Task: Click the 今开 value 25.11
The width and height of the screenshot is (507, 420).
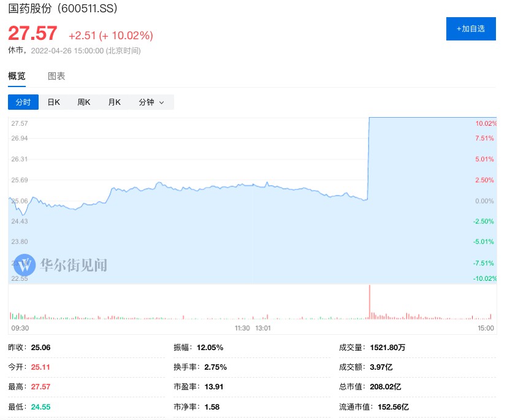Action: tap(40, 367)
